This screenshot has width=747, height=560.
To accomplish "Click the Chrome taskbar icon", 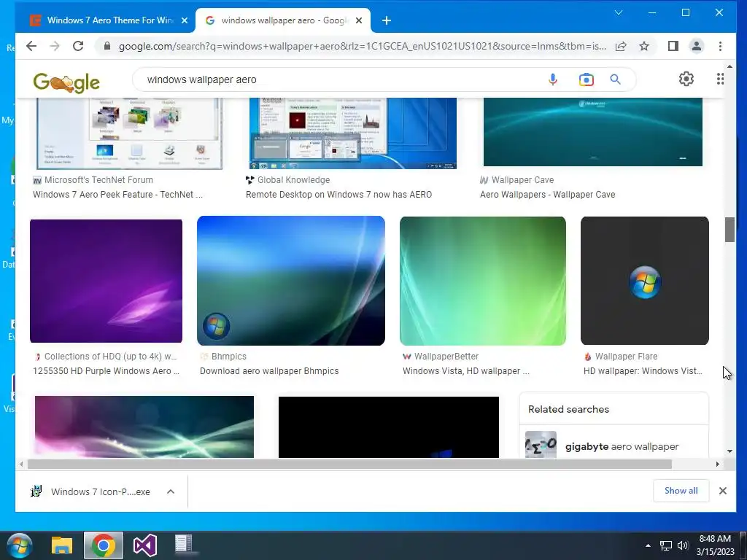I will click(104, 545).
